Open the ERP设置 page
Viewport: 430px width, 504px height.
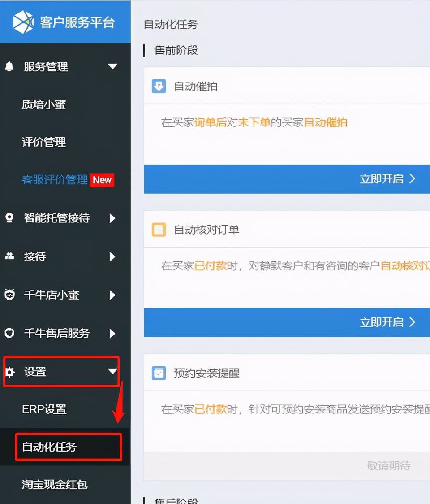[x=44, y=409]
